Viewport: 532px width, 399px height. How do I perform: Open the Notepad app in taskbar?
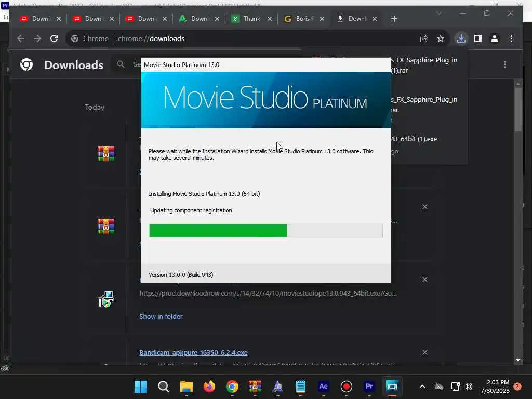(301, 387)
